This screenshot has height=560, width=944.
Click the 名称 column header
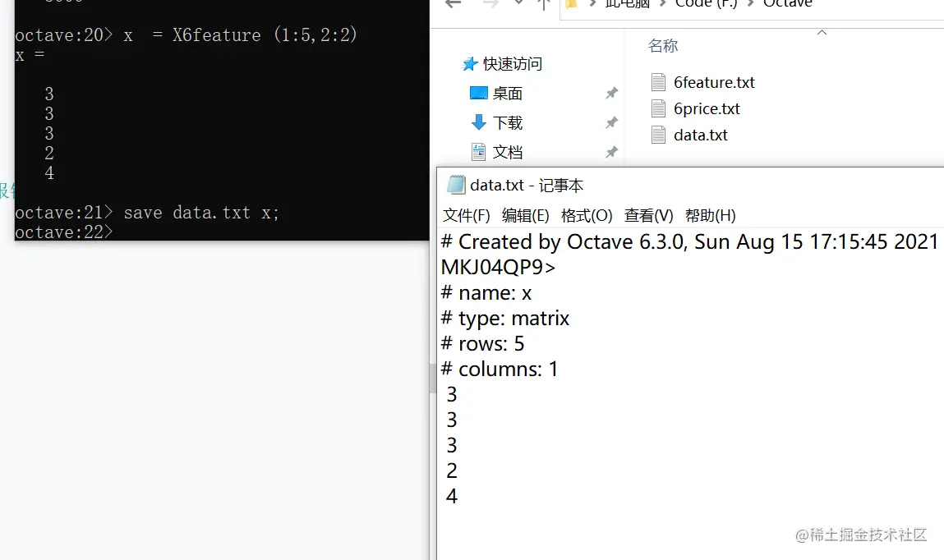pos(663,46)
